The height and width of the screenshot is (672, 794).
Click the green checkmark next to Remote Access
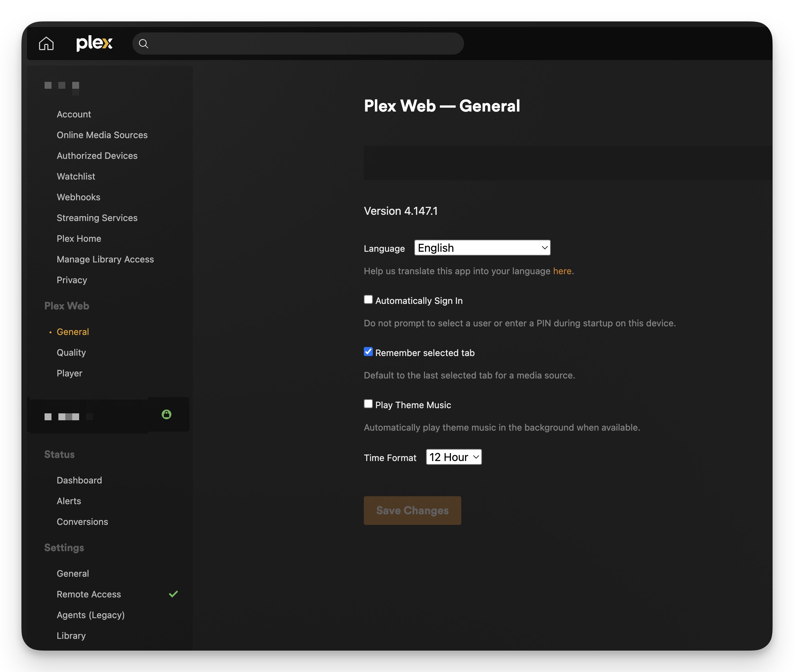point(173,594)
